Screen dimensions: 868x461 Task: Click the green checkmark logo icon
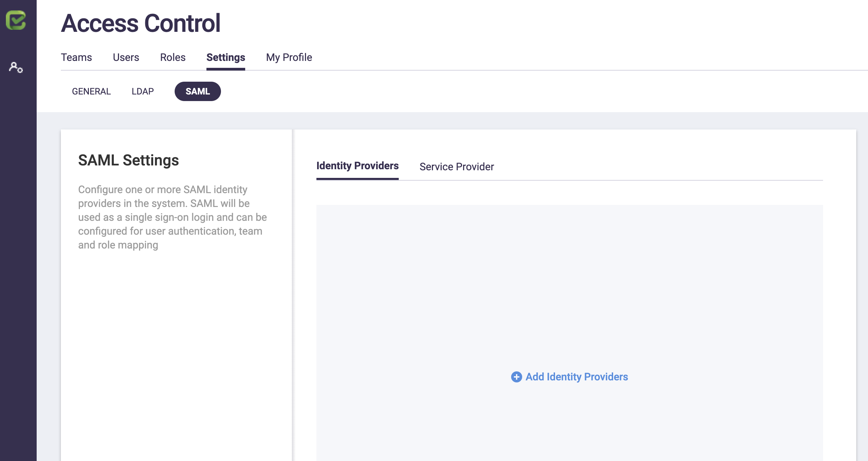click(x=16, y=20)
